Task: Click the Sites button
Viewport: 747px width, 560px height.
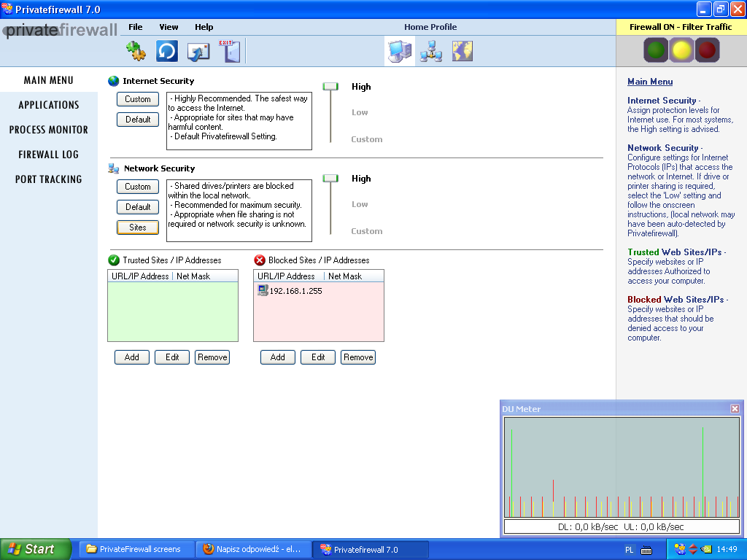Action: (x=138, y=227)
